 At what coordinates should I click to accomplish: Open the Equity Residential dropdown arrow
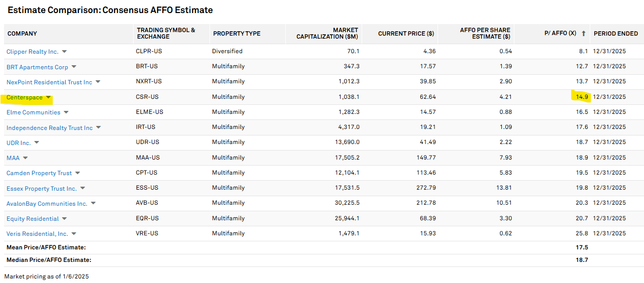pos(64,219)
